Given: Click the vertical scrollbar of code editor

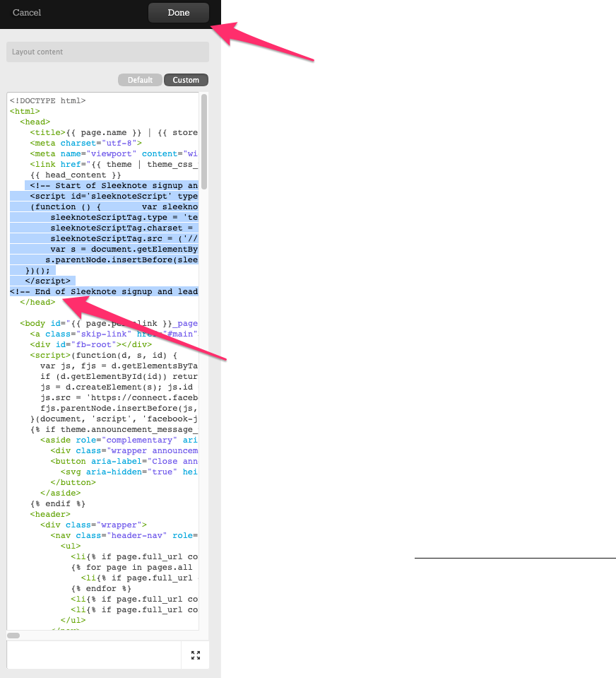Looking at the screenshot, I should click(x=204, y=142).
